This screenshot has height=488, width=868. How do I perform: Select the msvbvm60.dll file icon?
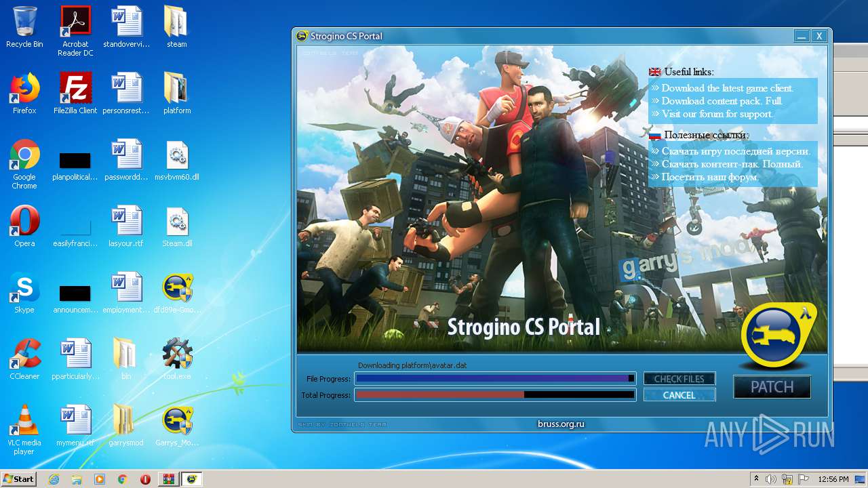[177, 160]
